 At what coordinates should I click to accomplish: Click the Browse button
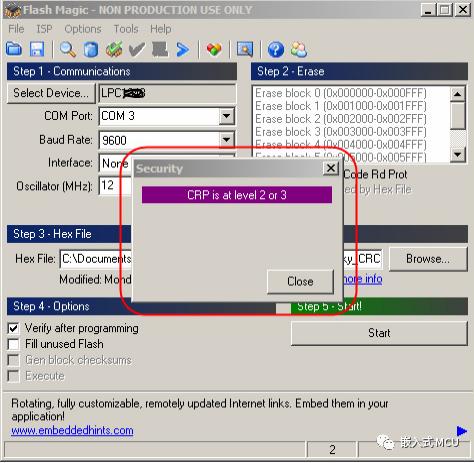tap(428, 259)
